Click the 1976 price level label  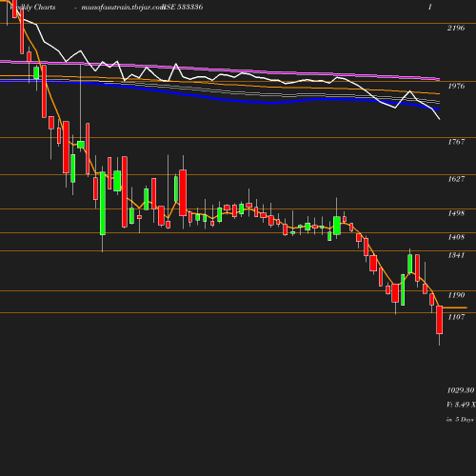coord(456,86)
